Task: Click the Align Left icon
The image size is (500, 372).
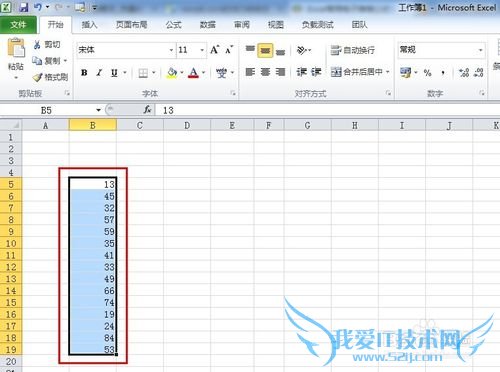Action: tap(250, 72)
